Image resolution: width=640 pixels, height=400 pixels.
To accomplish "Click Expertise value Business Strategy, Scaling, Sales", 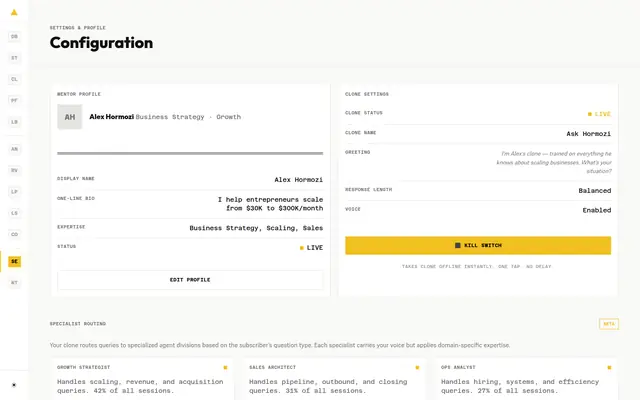I will point(256,228).
